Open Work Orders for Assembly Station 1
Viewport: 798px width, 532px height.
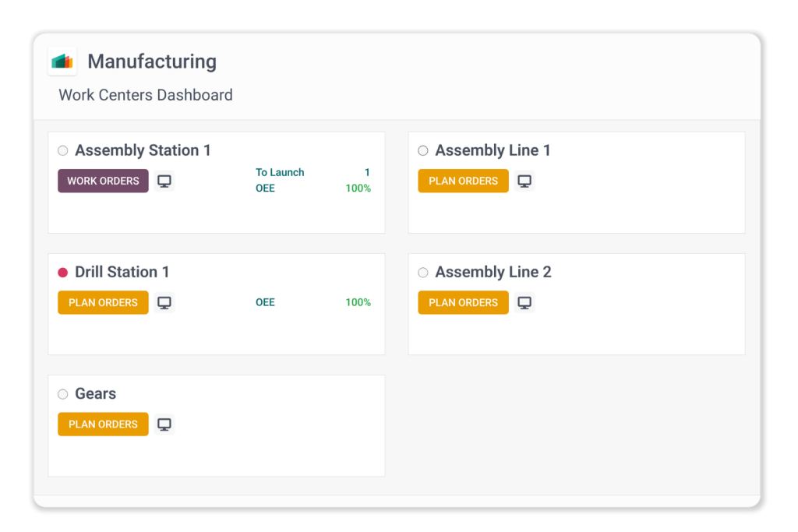point(103,181)
